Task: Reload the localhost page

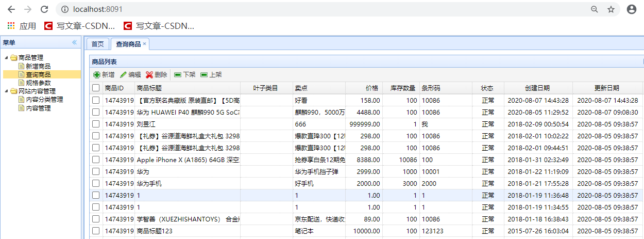Action: point(44,9)
